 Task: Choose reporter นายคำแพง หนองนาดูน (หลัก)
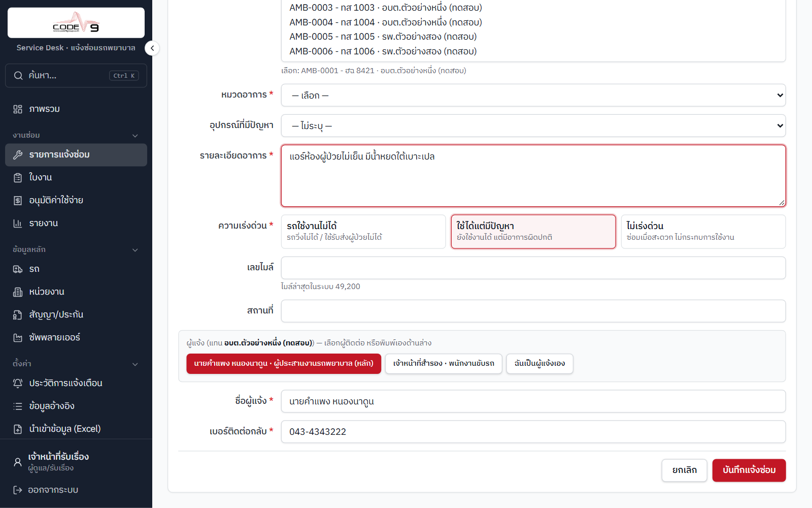[x=284, y=364]
